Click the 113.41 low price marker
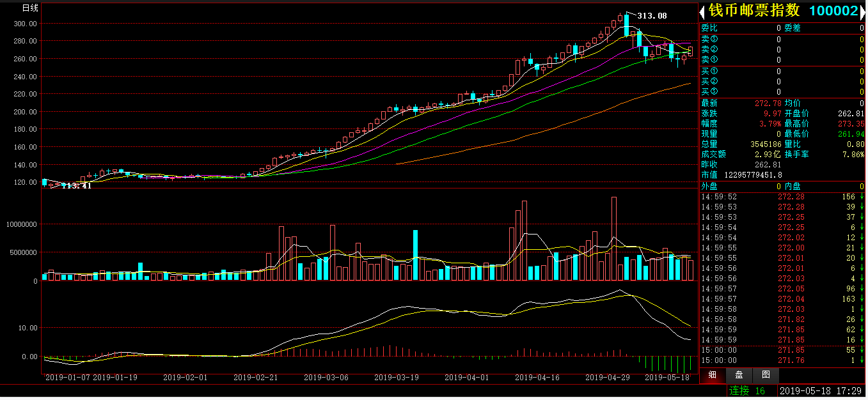Viewport: 868px width, 400px height. (76, 185)
